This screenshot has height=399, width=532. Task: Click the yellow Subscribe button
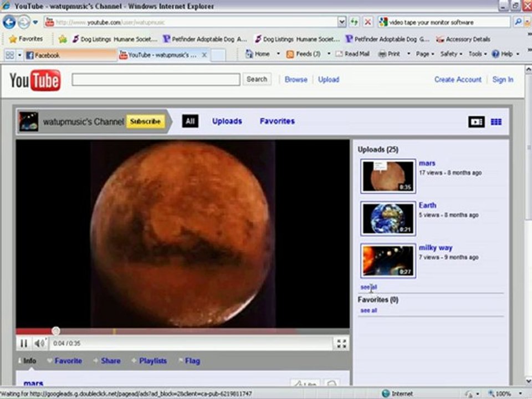pyautogui.click(x=146, y=121)
